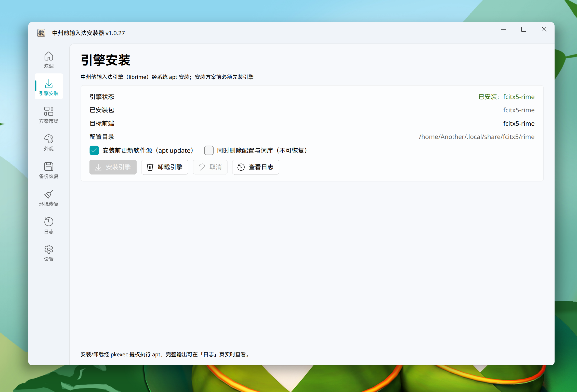Click the 目标前端 value fcitx5-rime
The height and width of the screenshot is (392, 577).
tap(519, 123)
